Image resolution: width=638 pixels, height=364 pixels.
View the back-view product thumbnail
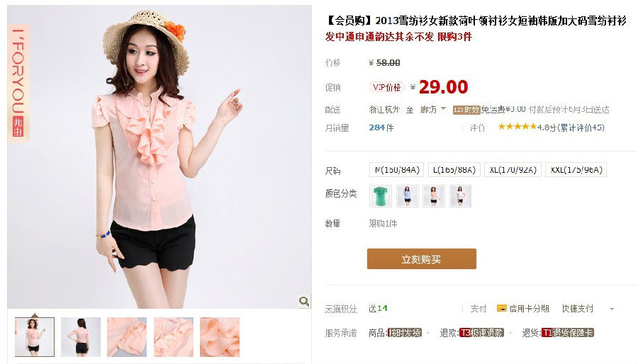coord(81,337)
